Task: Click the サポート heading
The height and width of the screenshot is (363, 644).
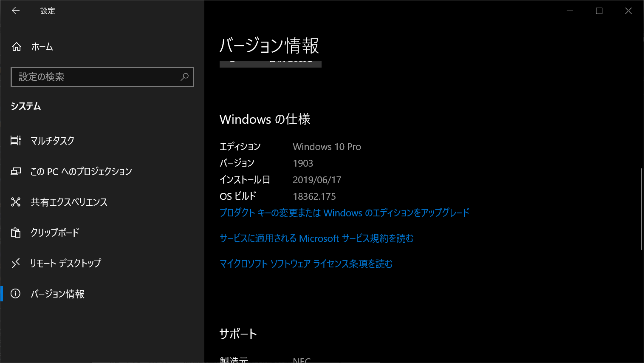Action: [238, 334]
